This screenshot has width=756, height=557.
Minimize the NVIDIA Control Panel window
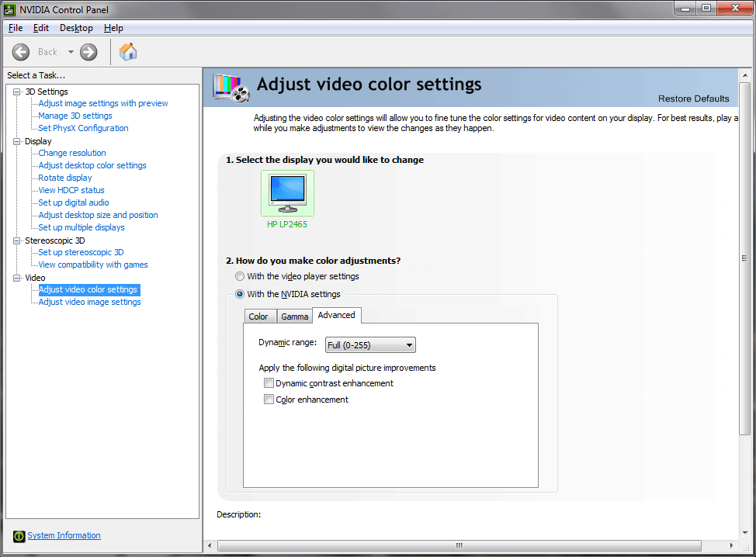coord(685,9)
